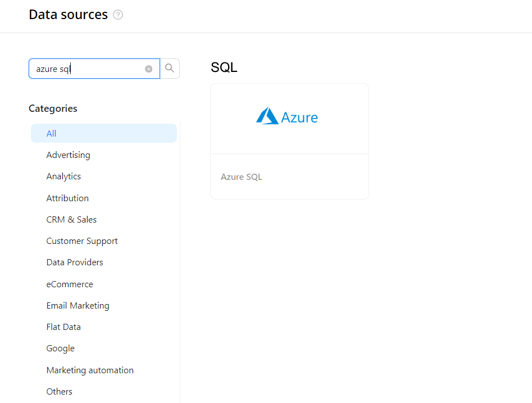Filter by the Google category
532x403 pixels.
tap(61, 348)
